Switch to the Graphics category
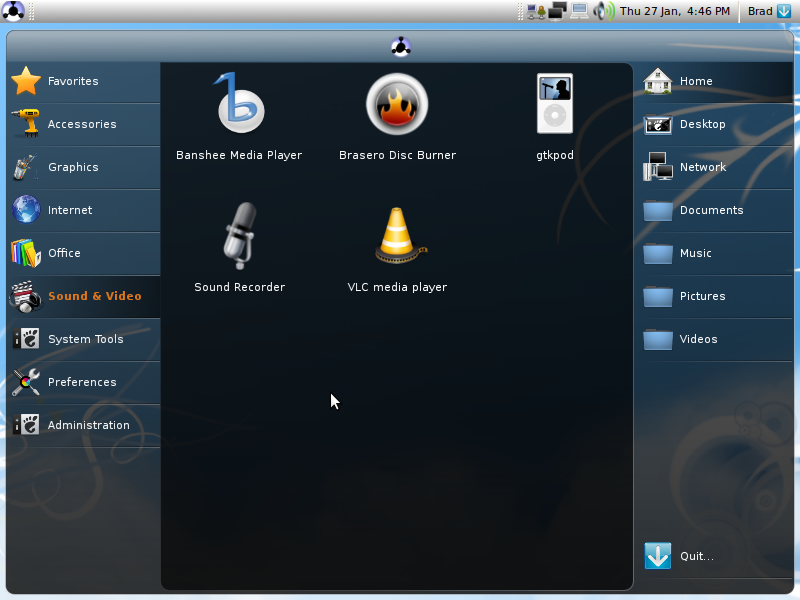The width and height of the screenshot is (800, 600). click(84, 167)
